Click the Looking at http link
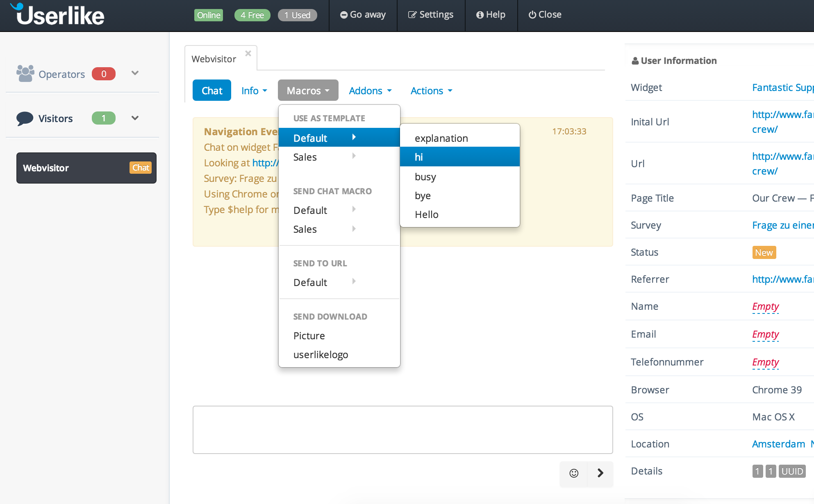814x504 pixels. 265,163
